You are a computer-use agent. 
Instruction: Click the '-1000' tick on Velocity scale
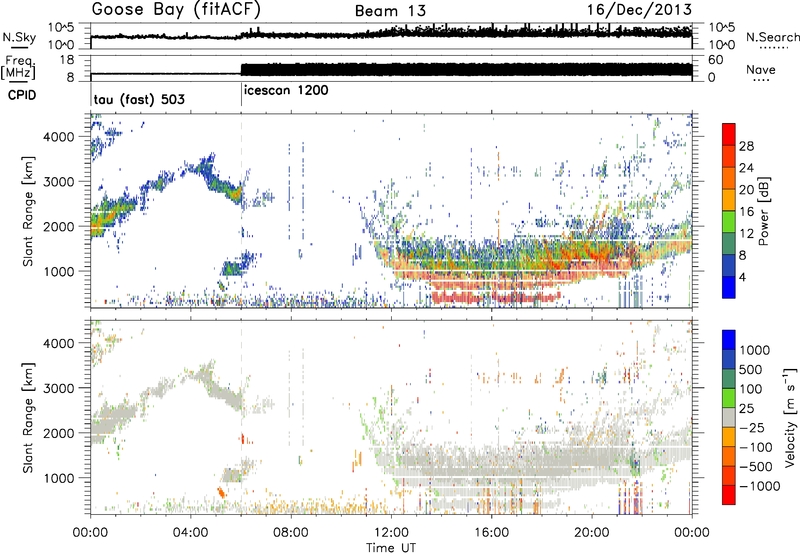[x=759, y=486]
